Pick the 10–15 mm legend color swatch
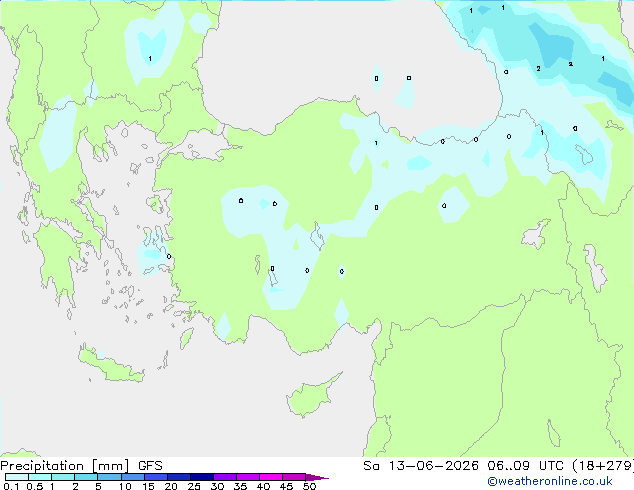This screenshot has height=490, width=634. tap(132, 477)
